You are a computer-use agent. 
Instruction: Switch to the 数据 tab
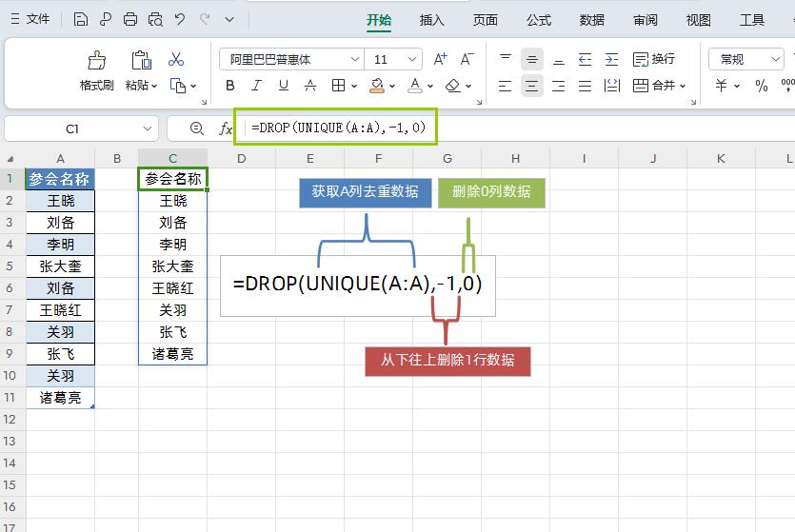tap(591, 20)
